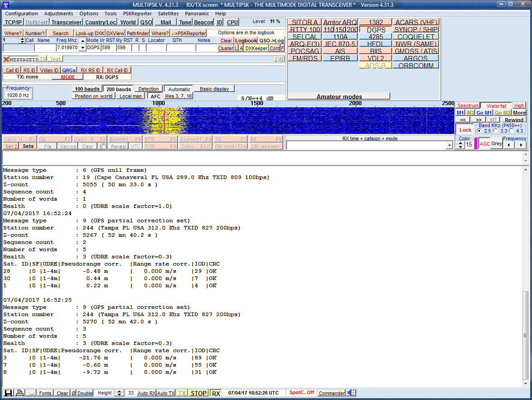Step frequency left with the arrow button
532x400 pixels.
509,145
